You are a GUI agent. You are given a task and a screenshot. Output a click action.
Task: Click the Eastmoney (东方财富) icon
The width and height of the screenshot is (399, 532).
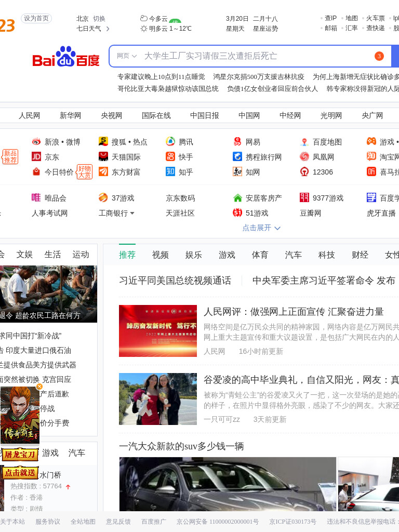[x=103, y=171]
